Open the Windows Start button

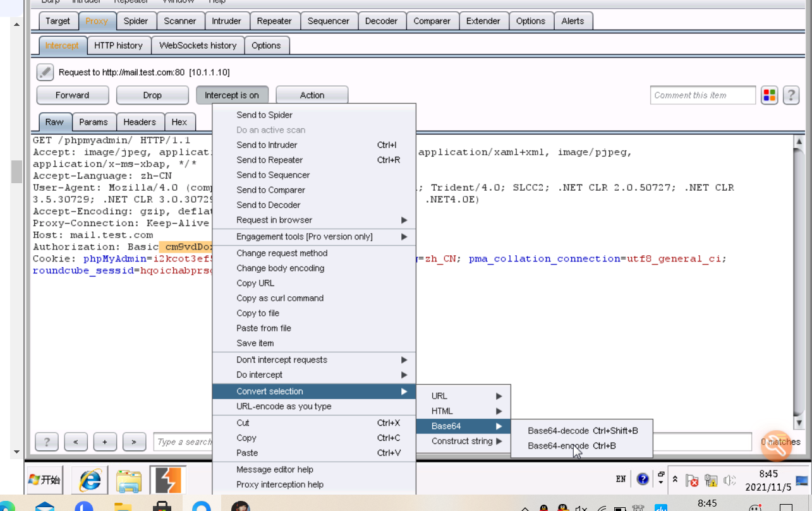coord(44,480)
